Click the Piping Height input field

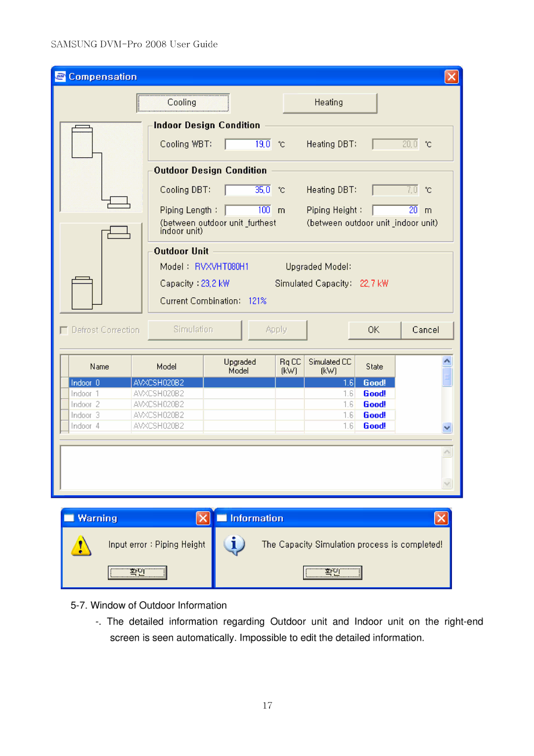tap(395, 210)
